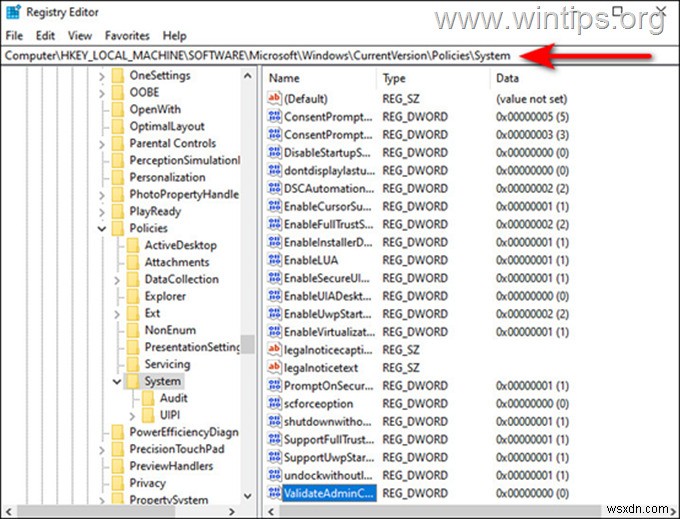
Task: Select the SupportFullTrust... value
Action: 329,440
